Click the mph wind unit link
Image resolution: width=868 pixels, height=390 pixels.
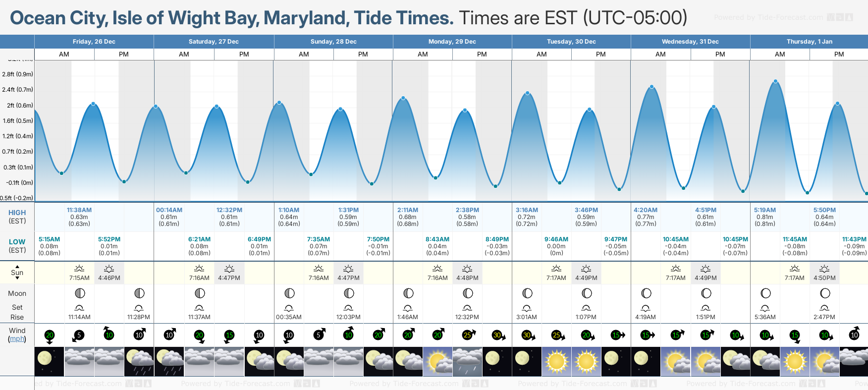tap(17, 339)
